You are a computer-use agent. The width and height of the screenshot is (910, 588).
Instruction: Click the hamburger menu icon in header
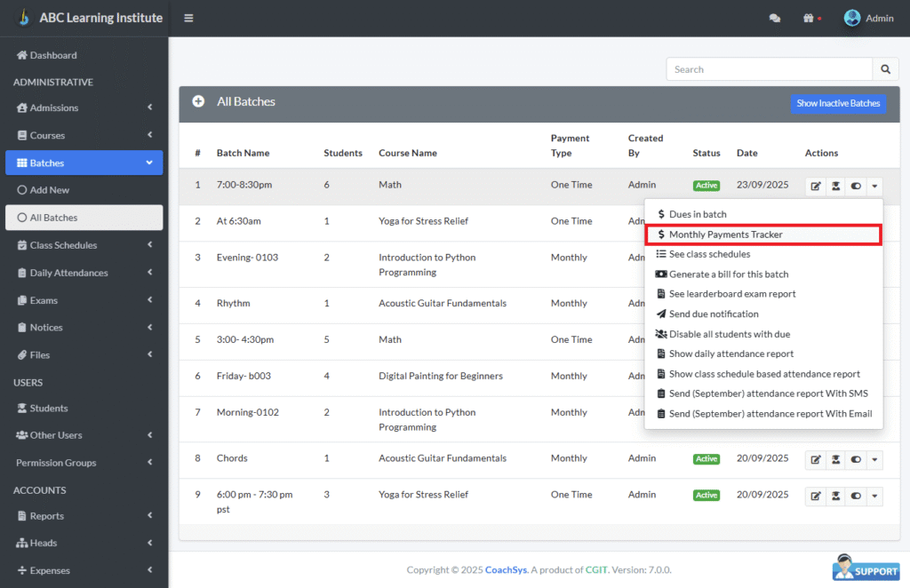tap(188, 18)
